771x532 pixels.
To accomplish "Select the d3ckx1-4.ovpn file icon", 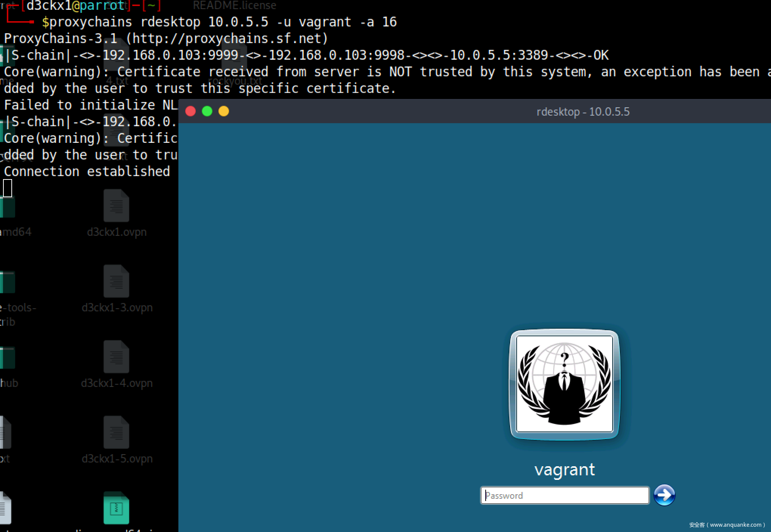I will point(116,357).
